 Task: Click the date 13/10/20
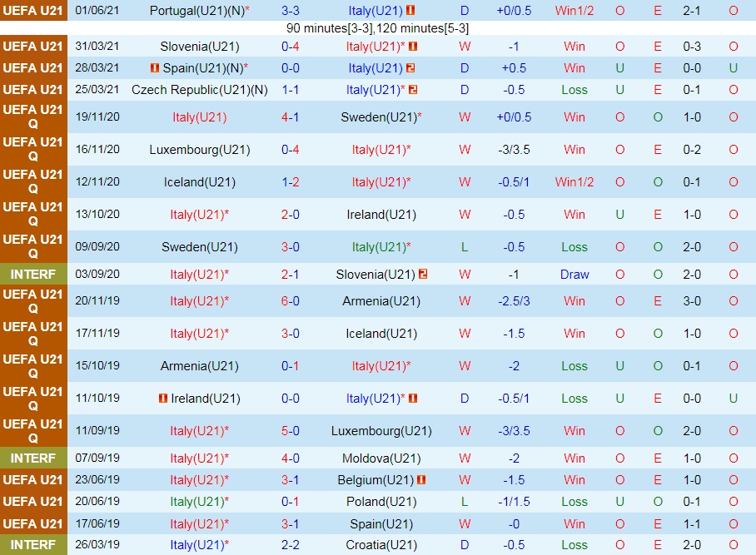[x=97, y=214]
